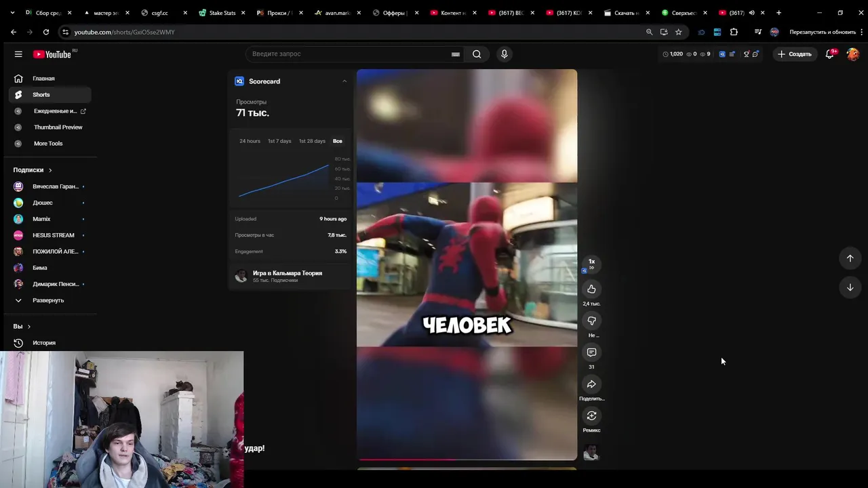Open the Ремикс remix option
Screen dimensions: 868x488
pyautogui.click(x=591, y=415)
